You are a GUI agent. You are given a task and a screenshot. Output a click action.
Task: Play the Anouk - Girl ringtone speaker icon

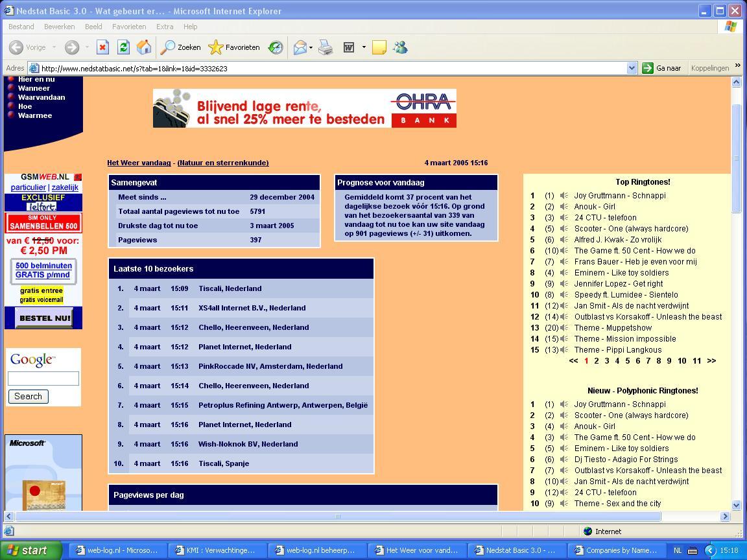[564, 207]
